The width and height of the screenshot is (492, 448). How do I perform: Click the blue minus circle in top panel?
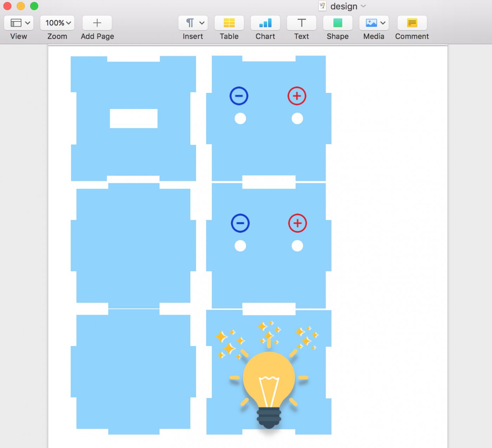pos(239,96)
